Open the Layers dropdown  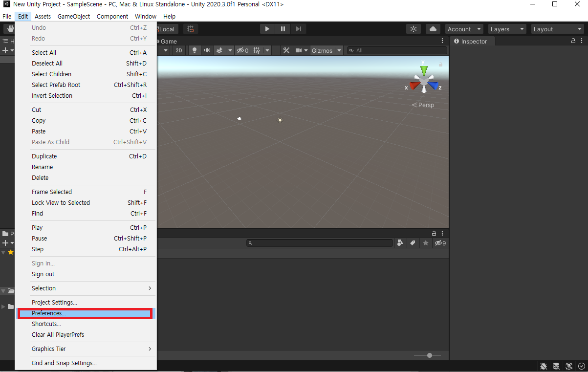507,29
